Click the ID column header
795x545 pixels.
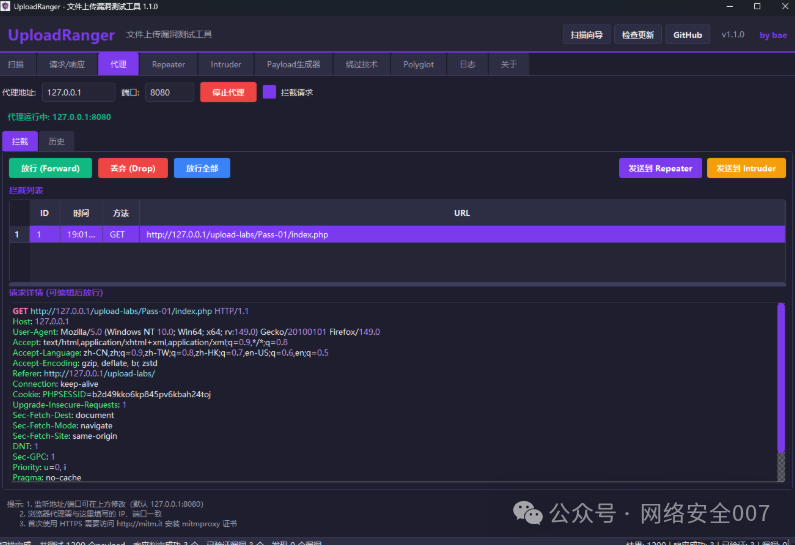click(x=45, y=213)
